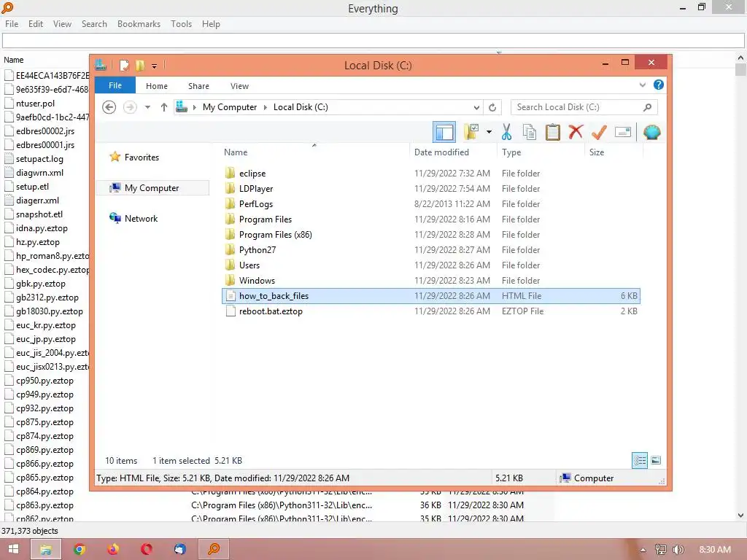Show hidden tray icons arrow
This screenshot has height=560, width=747.
click(643, 550)
